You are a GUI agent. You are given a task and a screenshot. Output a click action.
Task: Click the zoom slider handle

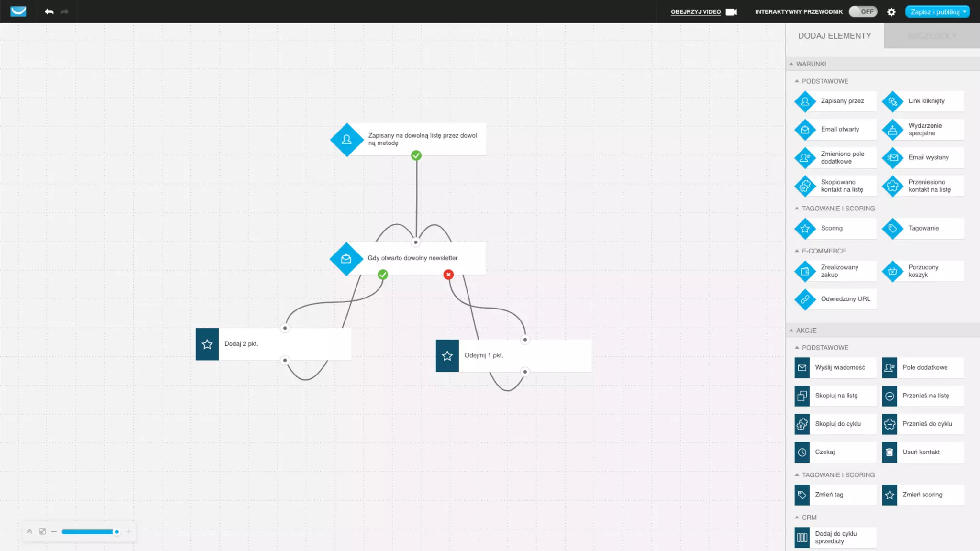tap(116, 531)
